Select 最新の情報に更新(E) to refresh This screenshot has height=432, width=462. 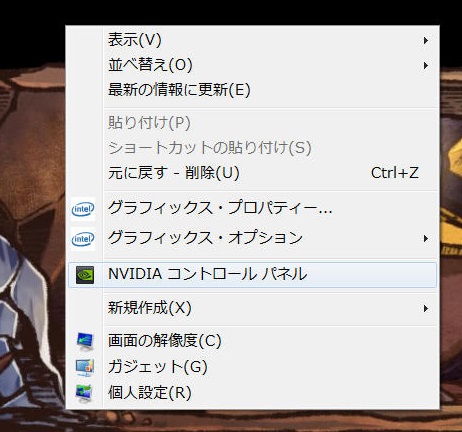coord(252,90)
